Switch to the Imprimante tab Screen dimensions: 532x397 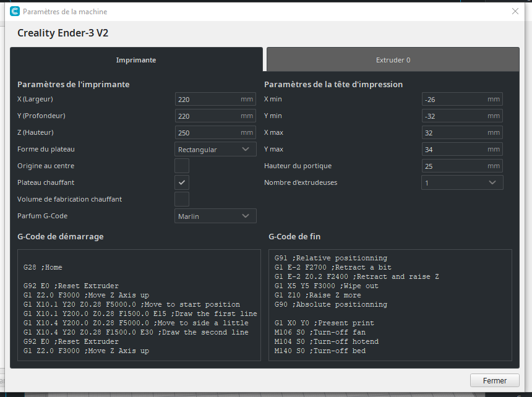tap(136, 59)
